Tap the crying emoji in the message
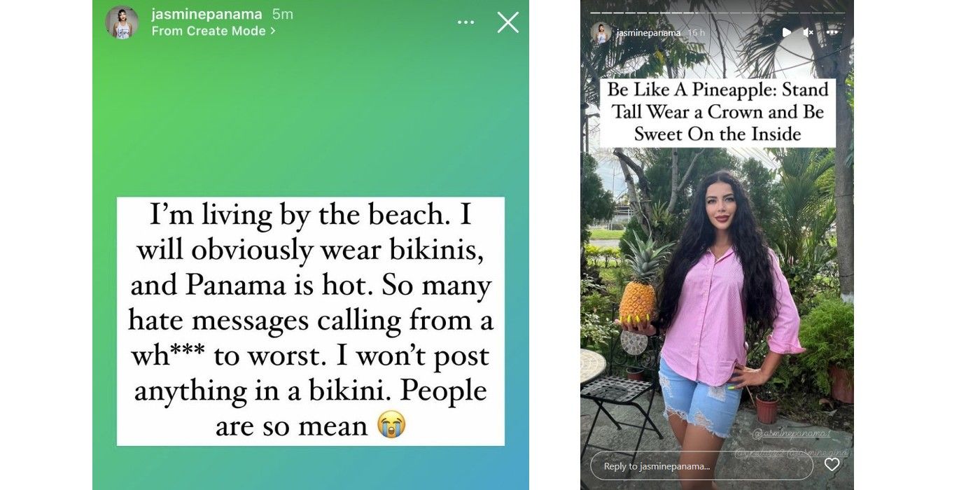The image size is (980, 490). (391, 426)
